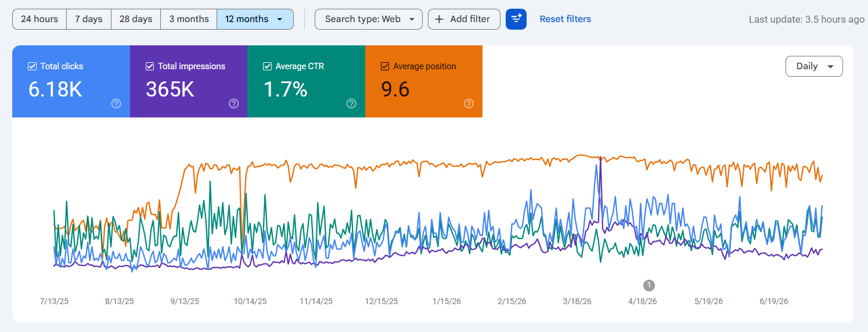The image size is (868, 332).
Task: Open the 12 months range dropdown
Action: tap(255, 19)
